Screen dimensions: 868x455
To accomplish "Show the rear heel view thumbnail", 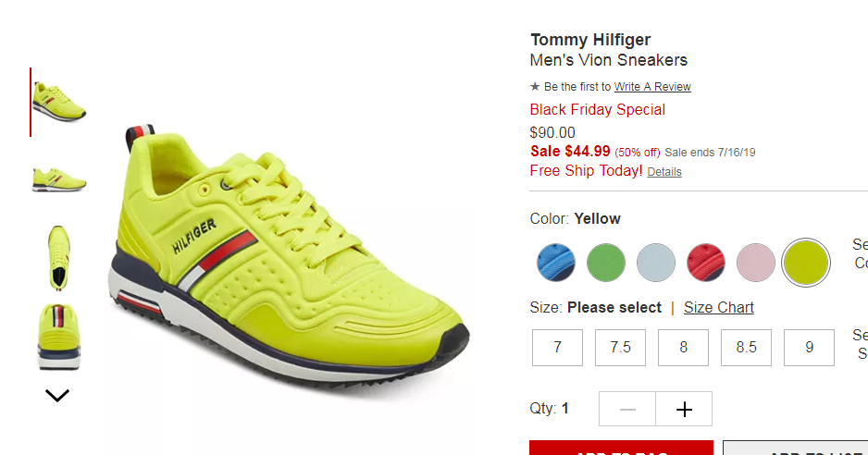I will point(59,337).
